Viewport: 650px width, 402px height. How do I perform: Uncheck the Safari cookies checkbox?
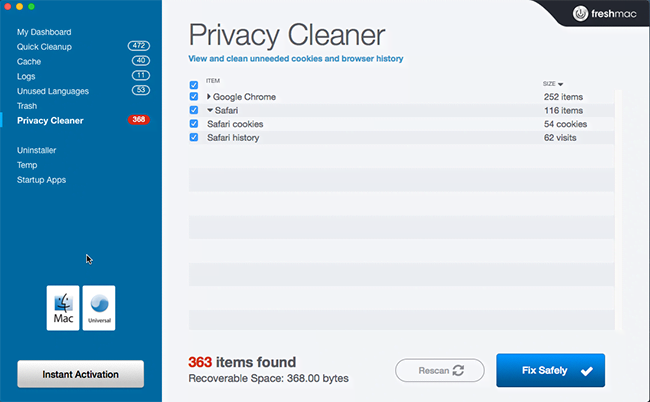[x=194, y=124]
